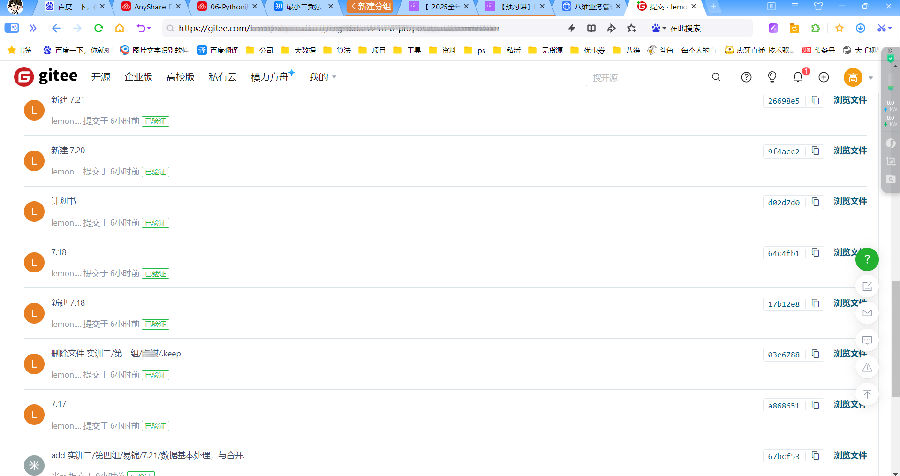Screen dimensions: 900x476
Task: Open the 高校版 navigation menu item
Action: pyautogui.click(x=180, y=77)
